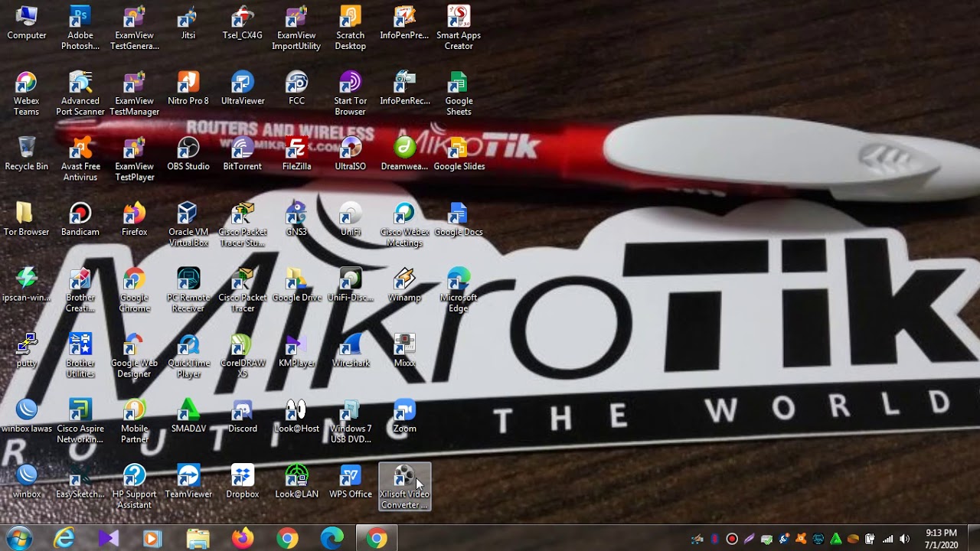Select the Dropbox desktop icon
This screenshot has height=551, width=980.
(x=243, y=481)
